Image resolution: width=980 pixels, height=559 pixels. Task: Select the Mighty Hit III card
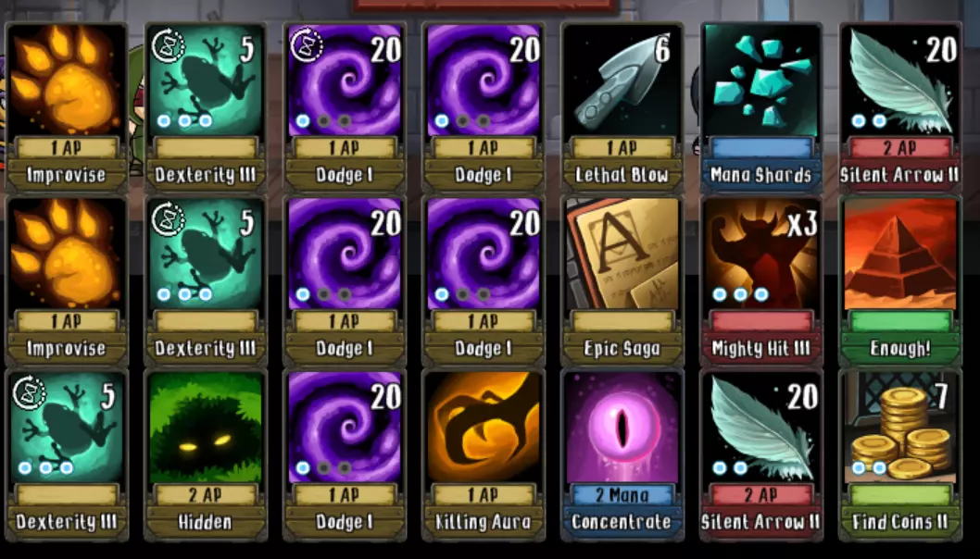(760, 281)
